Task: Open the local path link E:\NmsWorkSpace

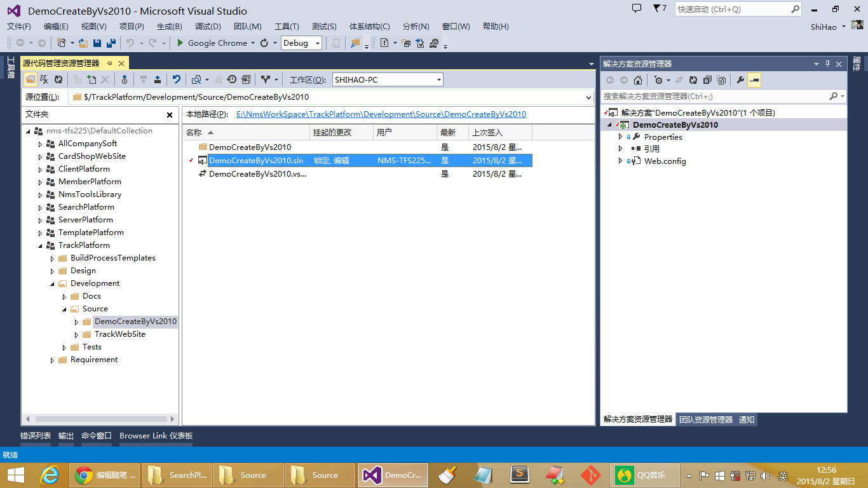Action: [381, 114]
